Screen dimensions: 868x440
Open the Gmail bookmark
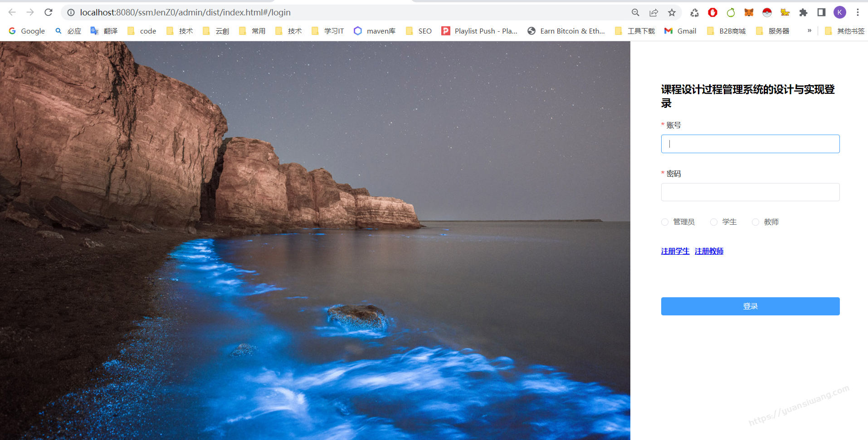(x=680, y=31)
